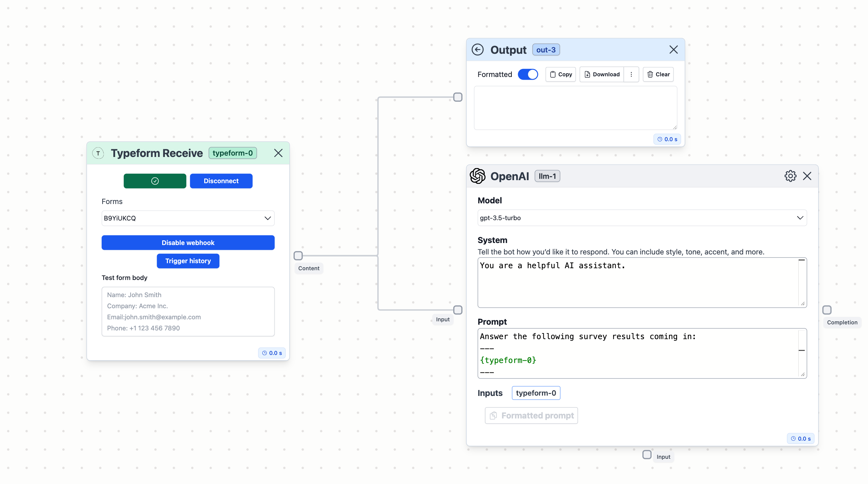Click the Content output connector handle
This screenshot has height=484, width=868.
click(298, 256)
